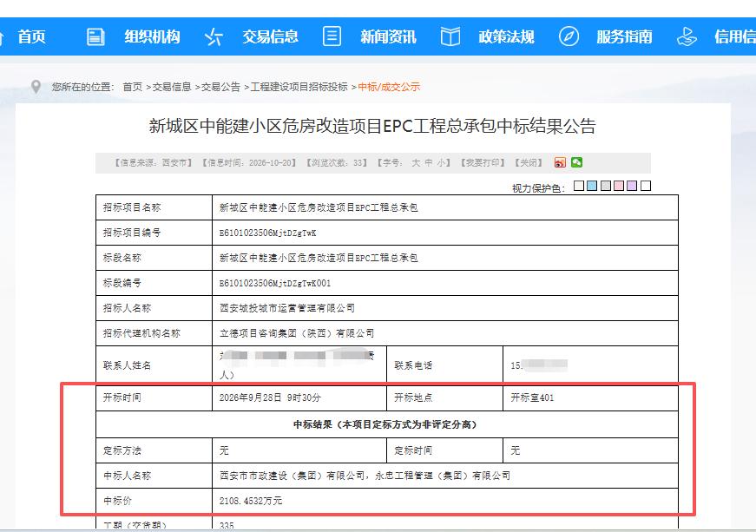Click 标段编号 value ending K001
This screenshot has height=532, width=756.
(x=275, y=283)
